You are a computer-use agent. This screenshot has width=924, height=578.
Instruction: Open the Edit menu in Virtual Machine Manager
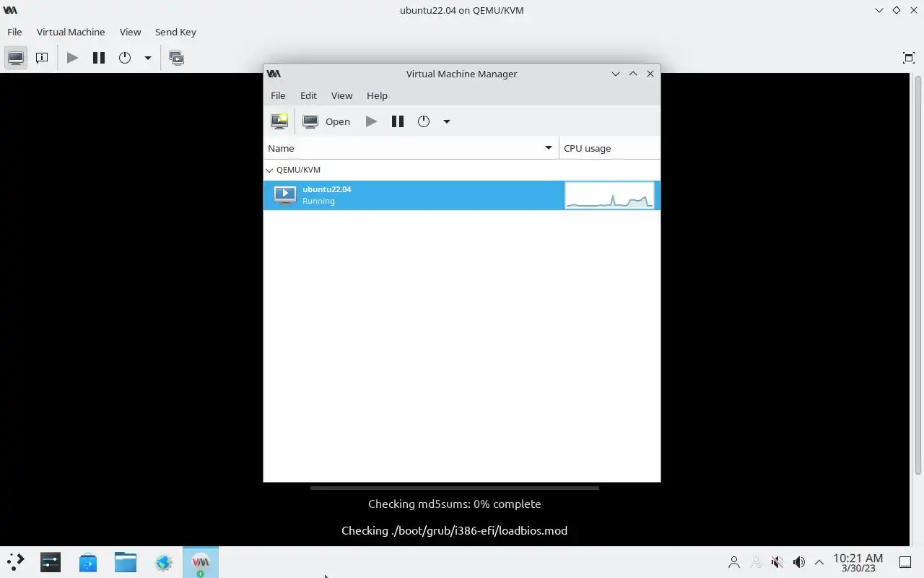(x=308, y=95)
